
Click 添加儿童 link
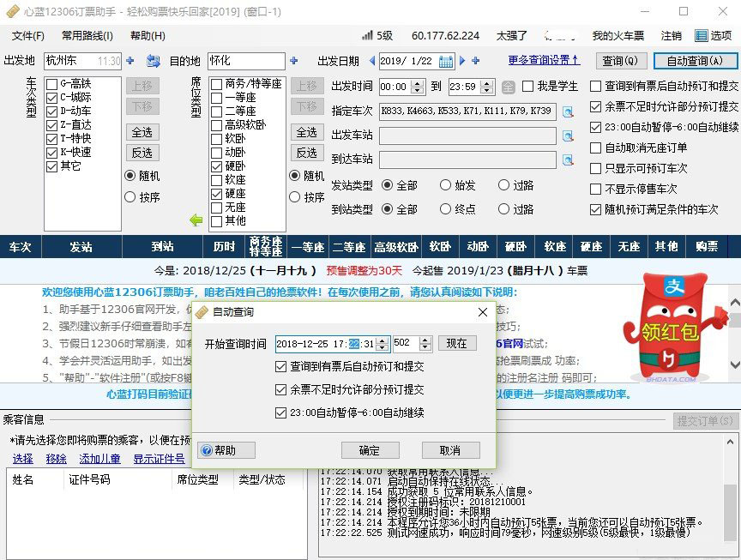coord(99,459)
